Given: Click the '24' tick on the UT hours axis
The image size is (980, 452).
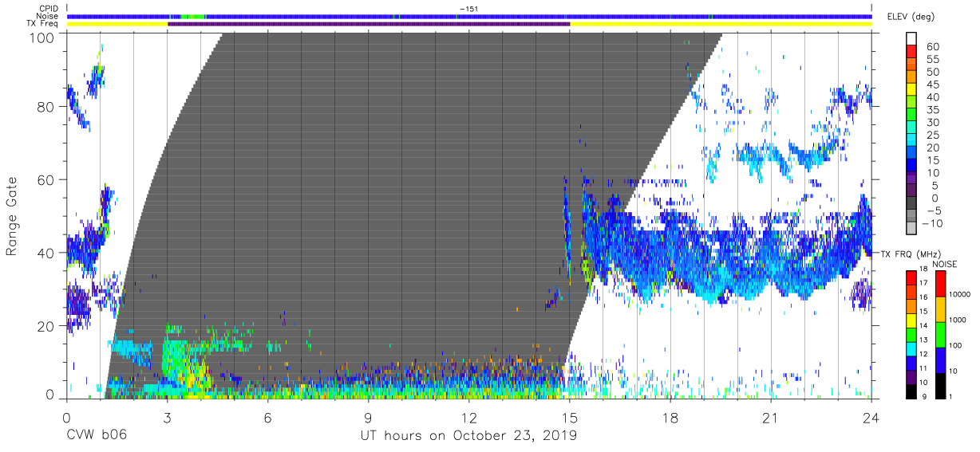Looking at the screenshot, I should pos(871,417).
